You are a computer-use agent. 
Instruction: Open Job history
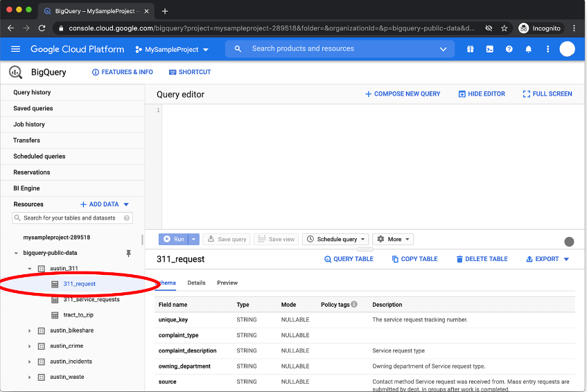click(73, 125)
